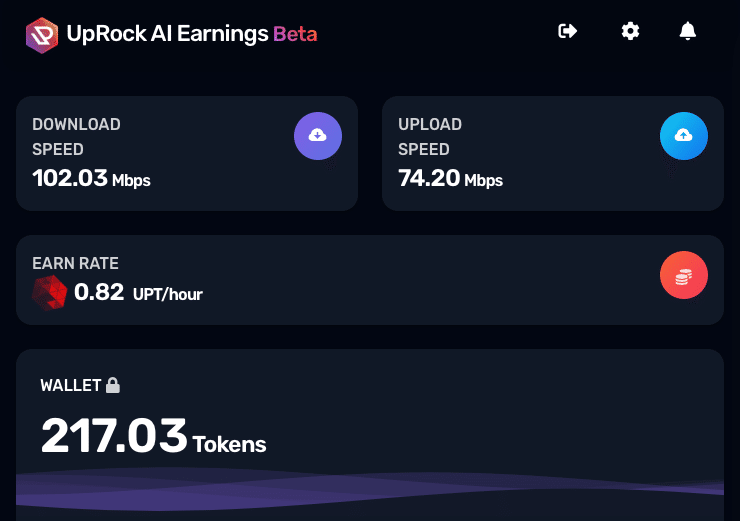Click the wallet lock icon
Image resolution: width=740 pixels, height=521 pixels.
point(113,385)
